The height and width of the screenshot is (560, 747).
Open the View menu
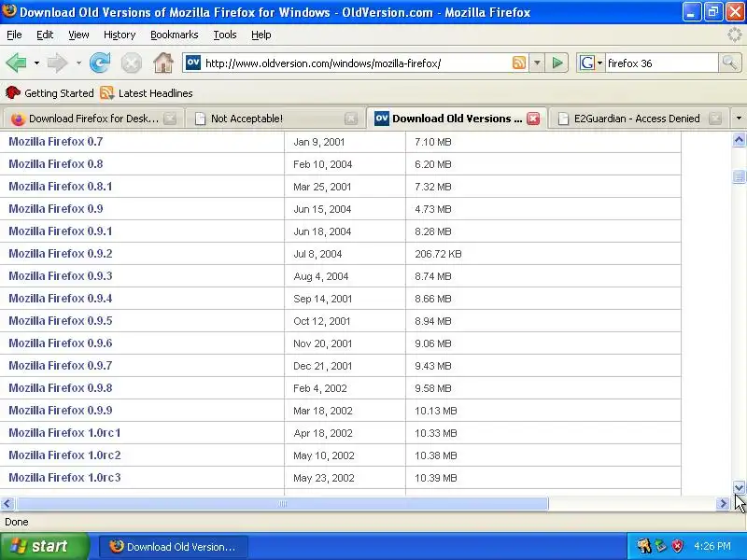(x=78, y=35)
